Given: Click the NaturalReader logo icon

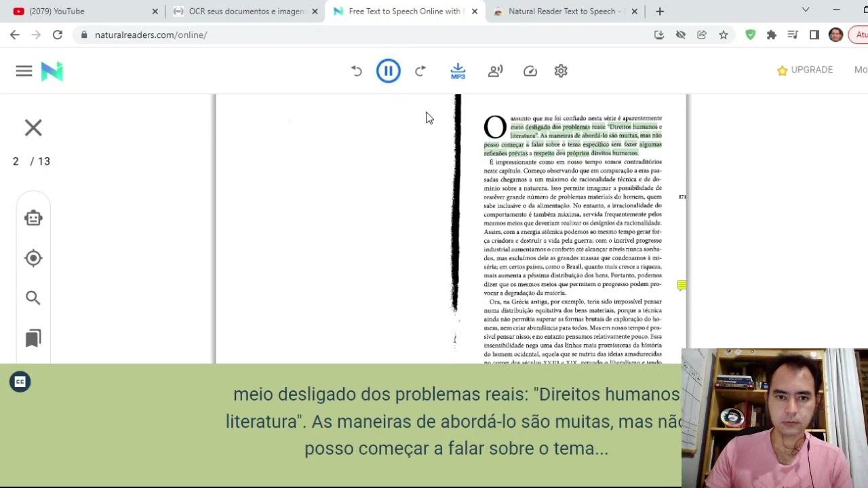Looking at the screenshot, I should [x=52, y=70].
